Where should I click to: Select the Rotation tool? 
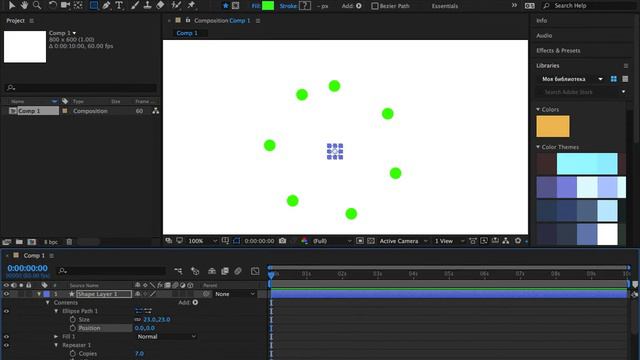[52, 5]
